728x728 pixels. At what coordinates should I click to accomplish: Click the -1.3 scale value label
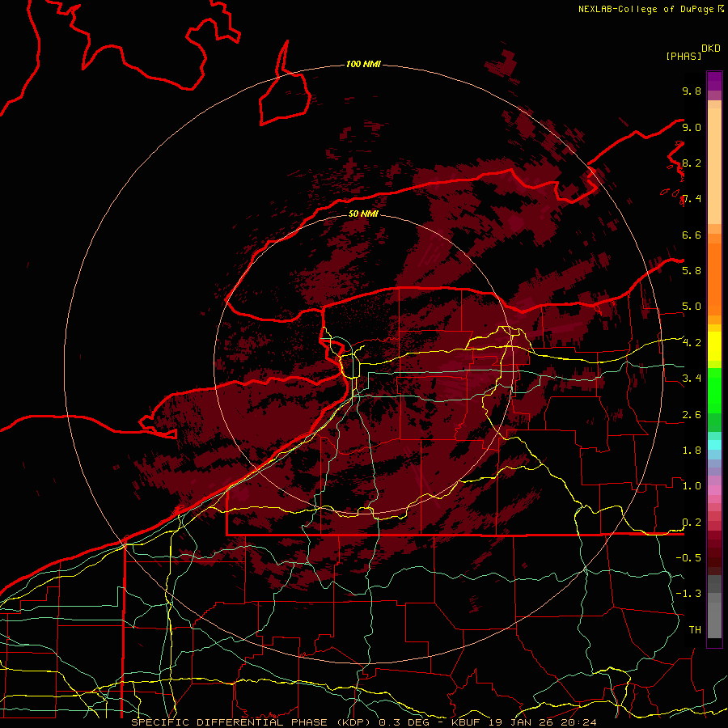click(x=688, y=594)
